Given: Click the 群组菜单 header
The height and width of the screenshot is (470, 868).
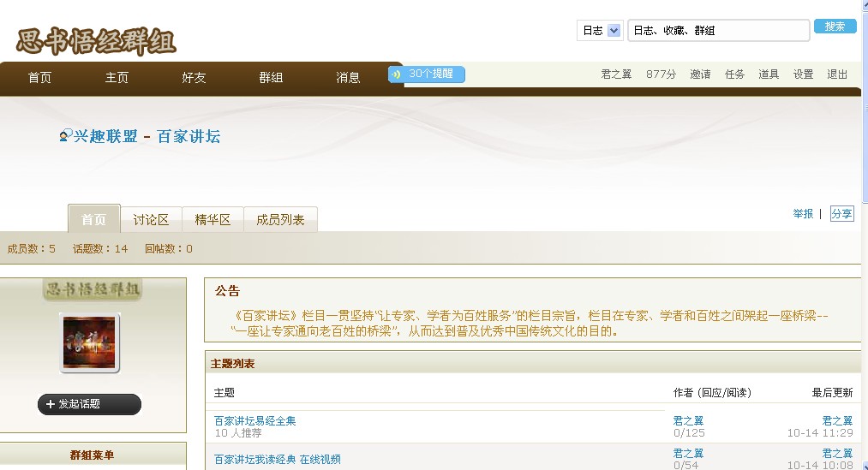Looking at the screenshot, I should pos(92,455).
